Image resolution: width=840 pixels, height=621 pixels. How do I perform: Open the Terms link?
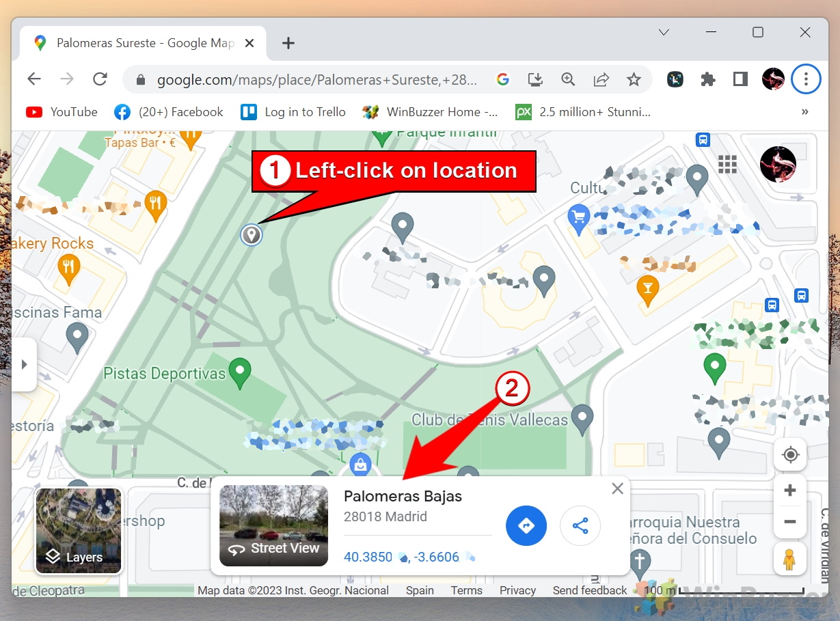[466, 590]
